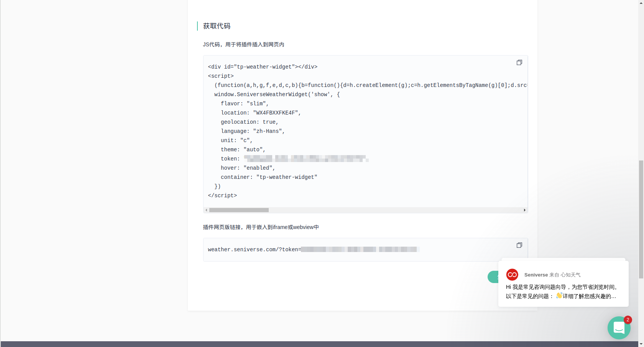
Task: Click the left arrow of code scrollbar
Action: click(x=206, y=210)
